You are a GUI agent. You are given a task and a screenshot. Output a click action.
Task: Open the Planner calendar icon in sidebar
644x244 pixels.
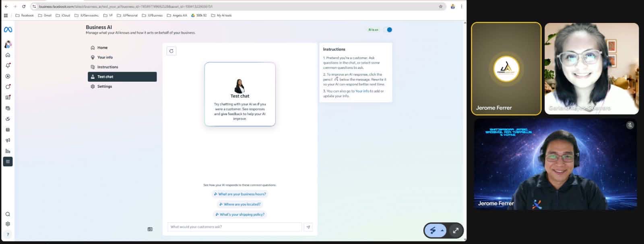[x=8, y=130]
